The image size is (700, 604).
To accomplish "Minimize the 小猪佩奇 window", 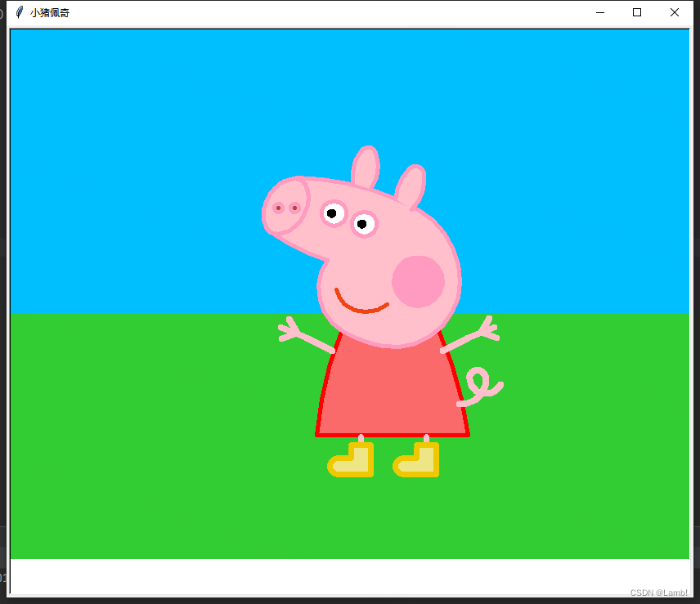I will pos(600,12).
